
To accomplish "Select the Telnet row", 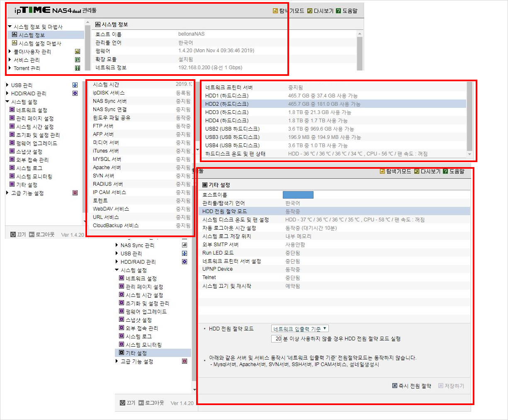I will [x=334, y=278].
